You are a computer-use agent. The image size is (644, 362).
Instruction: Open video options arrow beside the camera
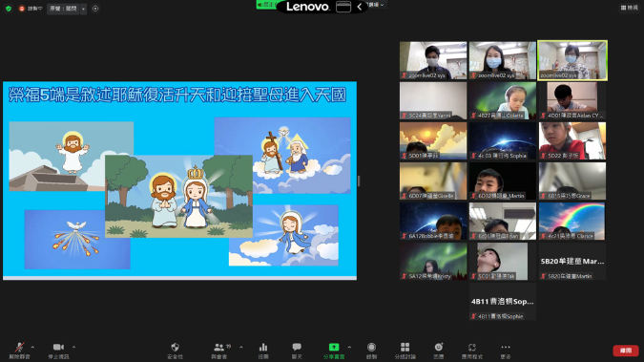(73, 347)
